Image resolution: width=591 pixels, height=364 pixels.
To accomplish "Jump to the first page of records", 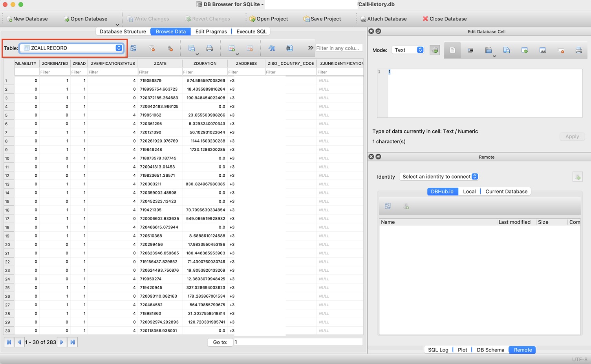I will 9,342.
